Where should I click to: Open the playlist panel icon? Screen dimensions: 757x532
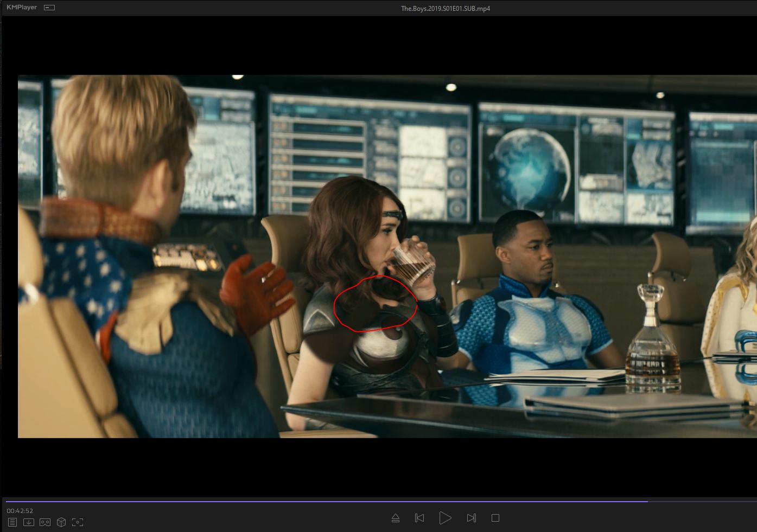(12, 522)
